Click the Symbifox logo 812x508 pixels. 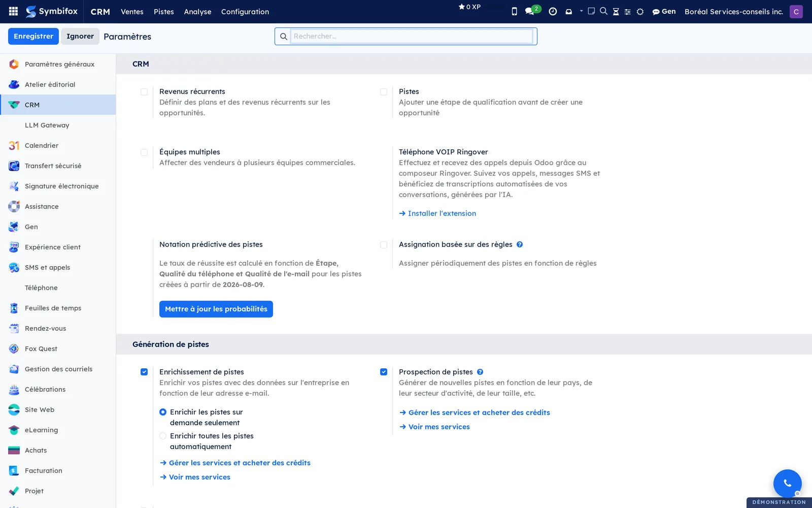[x=52, y=11]
